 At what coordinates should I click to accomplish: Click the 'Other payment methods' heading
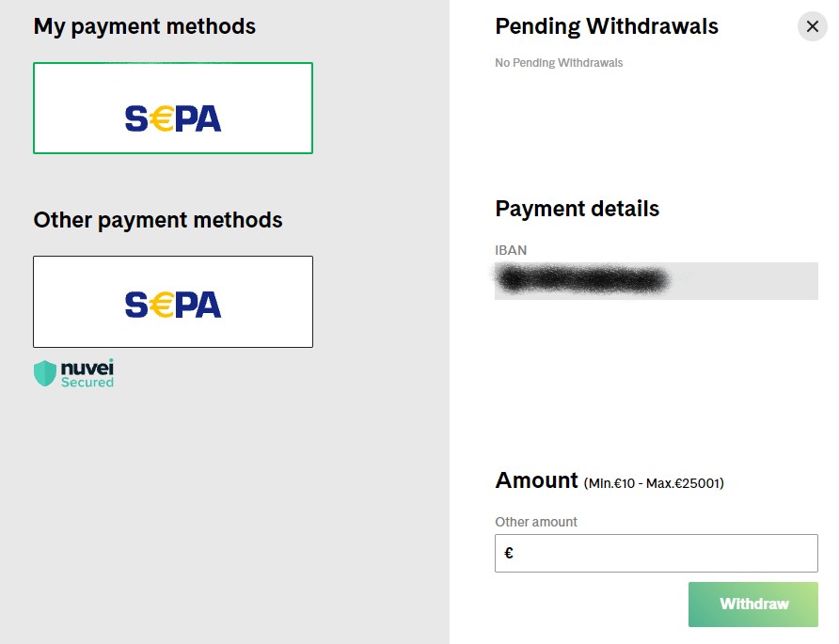158,220
